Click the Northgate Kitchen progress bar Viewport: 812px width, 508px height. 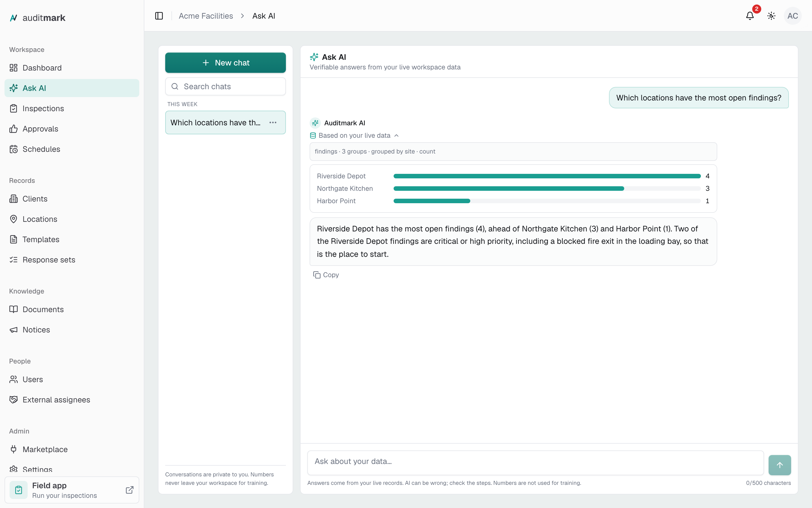click(547, 189)
